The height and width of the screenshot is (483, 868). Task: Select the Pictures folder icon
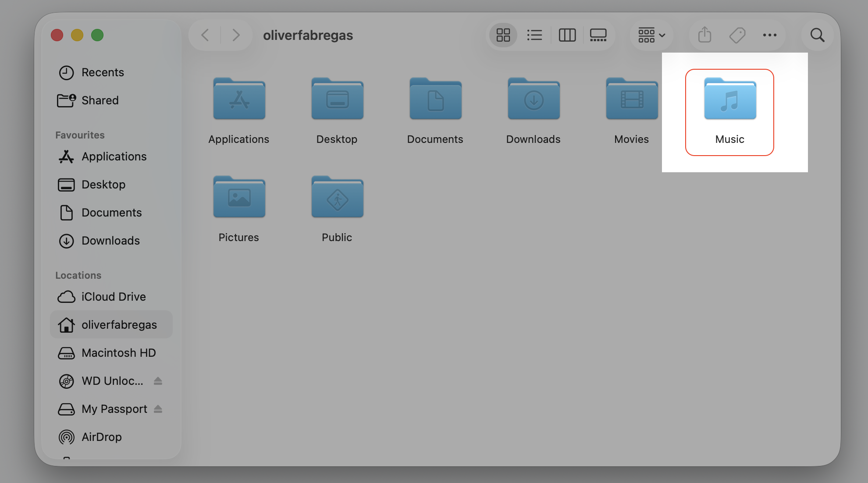pos(239,197)
